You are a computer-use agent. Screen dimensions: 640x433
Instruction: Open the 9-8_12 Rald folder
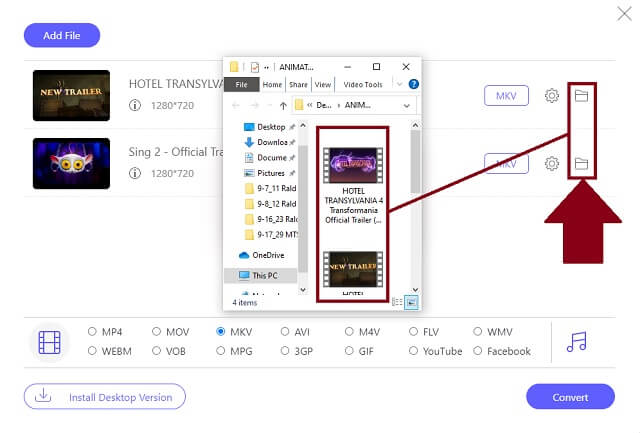tap(271, 204)
